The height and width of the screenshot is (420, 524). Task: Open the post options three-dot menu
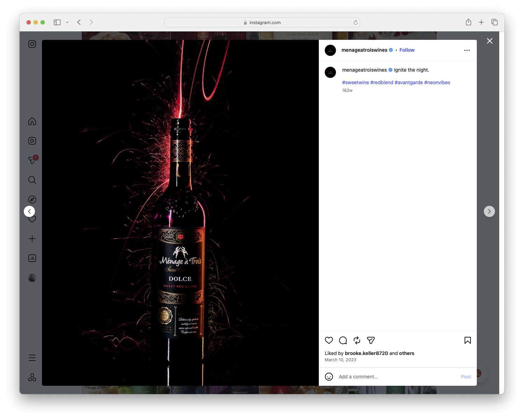click(x=467, y=50)
